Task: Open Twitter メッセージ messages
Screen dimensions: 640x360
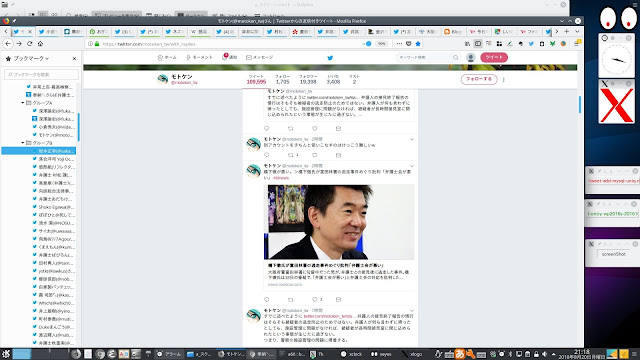Action: 260,58
